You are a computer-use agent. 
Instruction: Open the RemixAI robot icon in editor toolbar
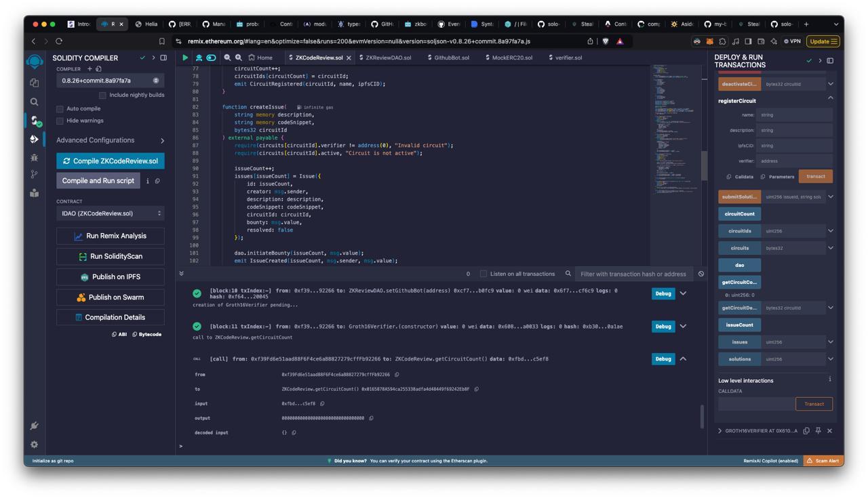199,58
